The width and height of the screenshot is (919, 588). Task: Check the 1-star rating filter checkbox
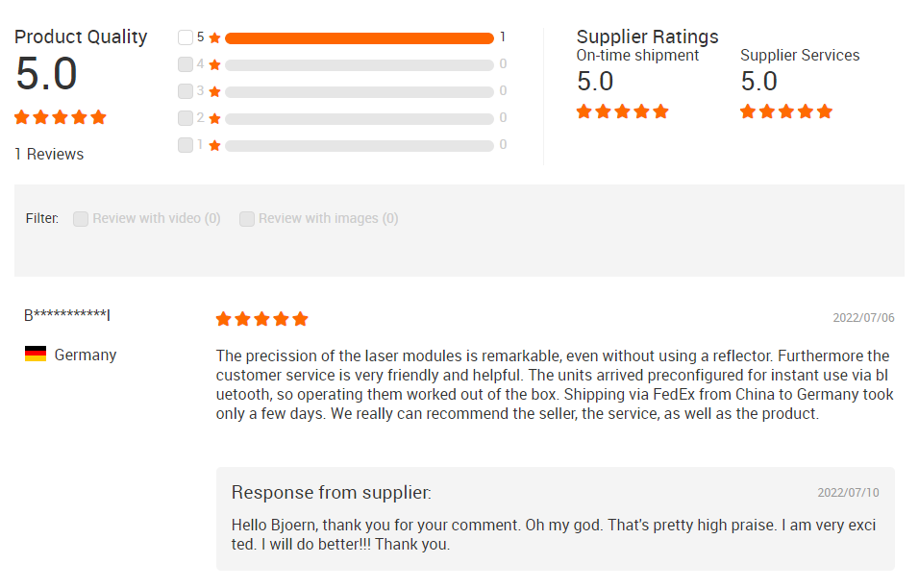coord(186,145)
